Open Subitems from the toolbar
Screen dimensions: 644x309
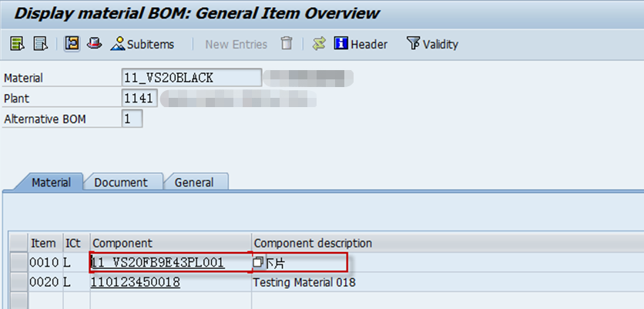coord(143,44)
